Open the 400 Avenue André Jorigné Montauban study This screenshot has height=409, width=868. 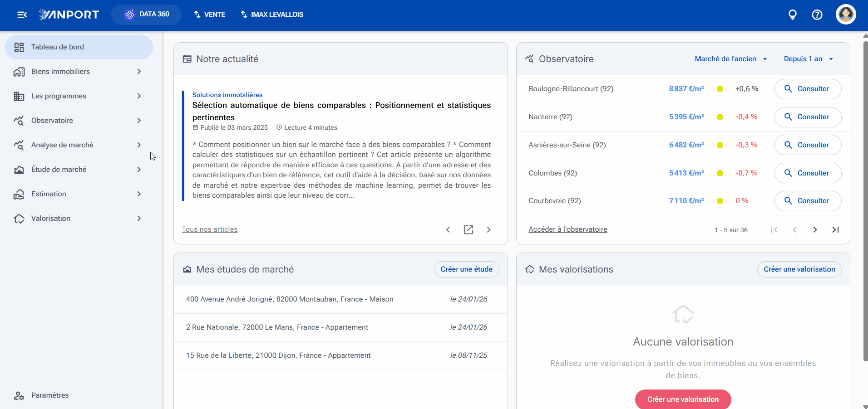point(340,299)
